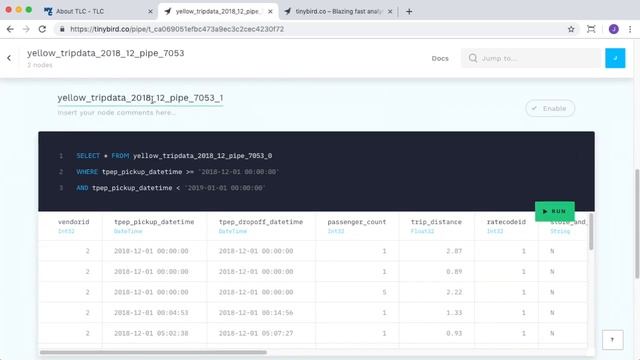Go back using the pipe back chevron
The height and width of the screenshot is (360, 640).
click(9, 58)
